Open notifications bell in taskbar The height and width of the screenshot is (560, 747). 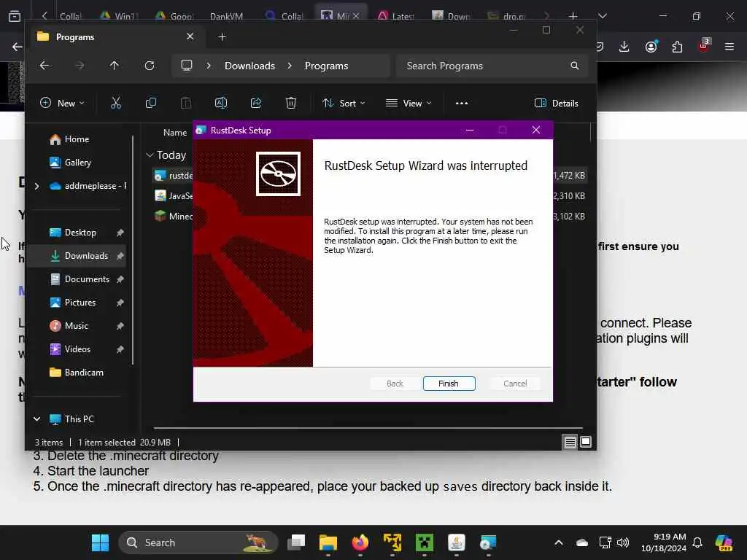pos(697,542)
